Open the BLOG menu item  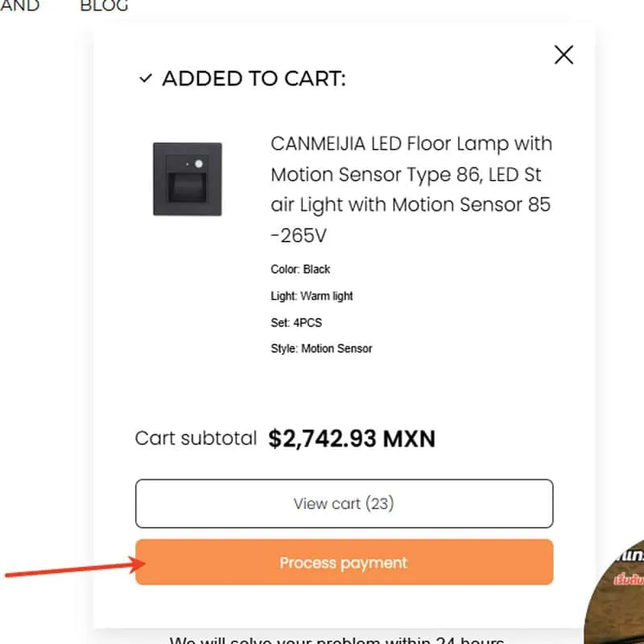click(104, 6)
